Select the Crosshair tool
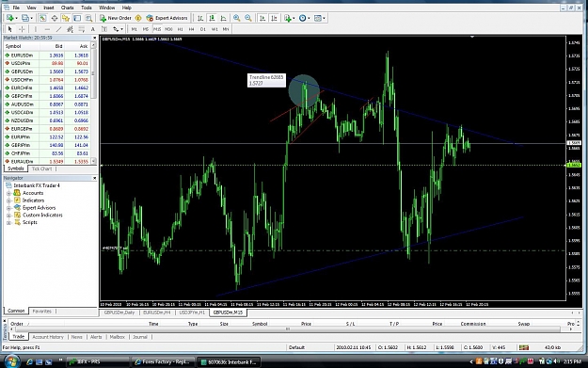 coord(22,29)
